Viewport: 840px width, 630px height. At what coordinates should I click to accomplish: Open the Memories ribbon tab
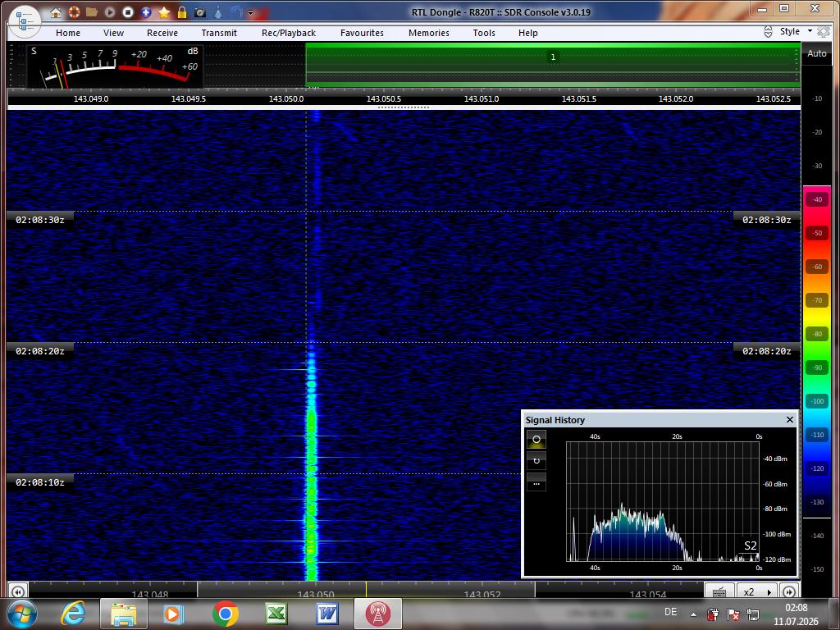pyautogui.click(x=429, y=33)
